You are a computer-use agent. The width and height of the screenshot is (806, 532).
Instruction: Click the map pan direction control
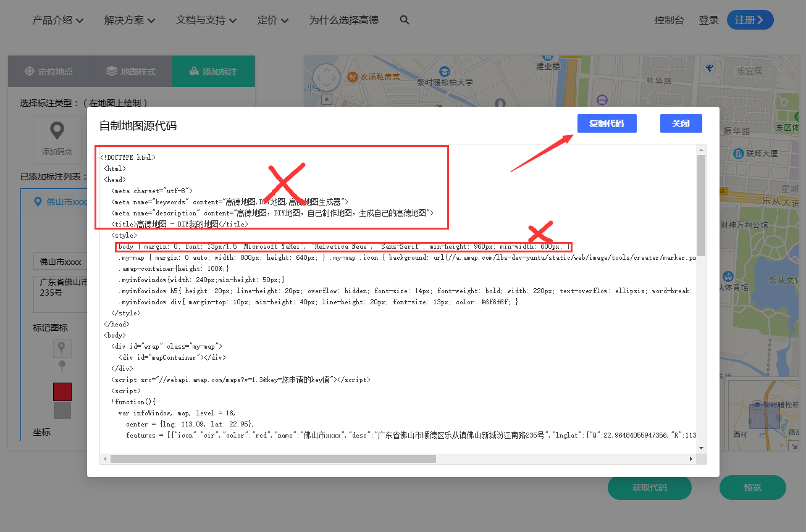(x=326, y=77)
